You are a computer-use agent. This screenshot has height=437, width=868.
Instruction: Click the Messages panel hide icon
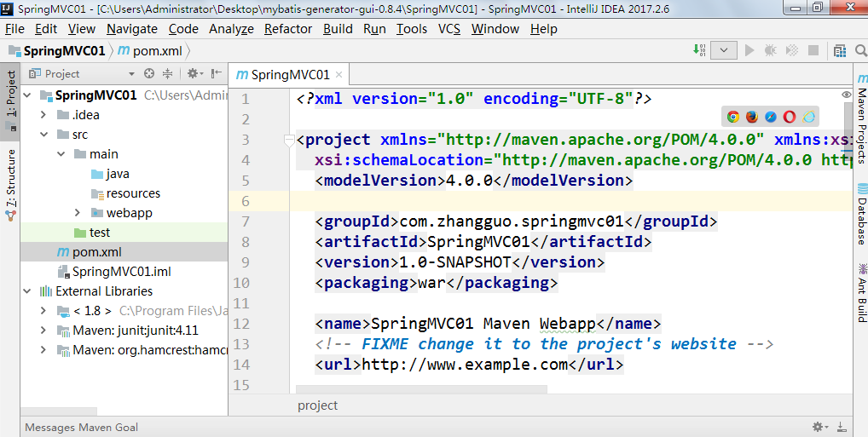tap(842, 427)
